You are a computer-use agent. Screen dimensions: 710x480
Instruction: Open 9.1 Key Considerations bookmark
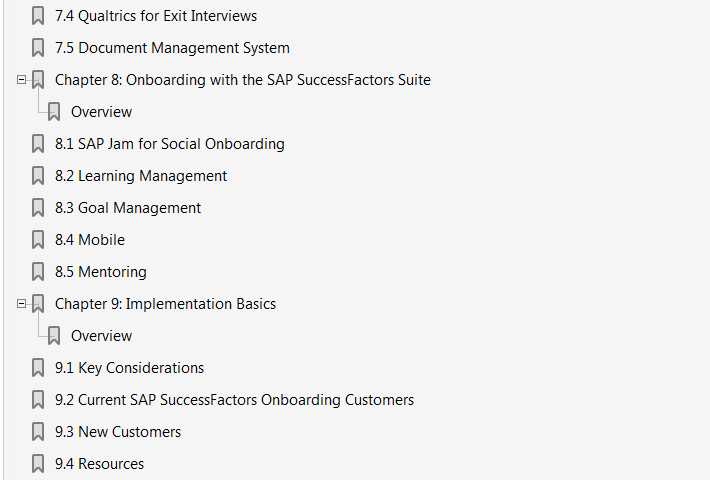[130, 368]
